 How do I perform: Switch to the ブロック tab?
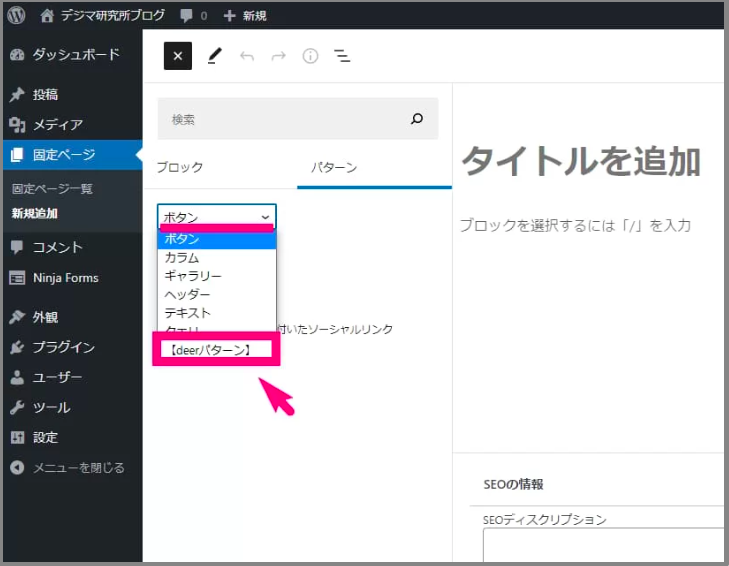coord(180,167)
